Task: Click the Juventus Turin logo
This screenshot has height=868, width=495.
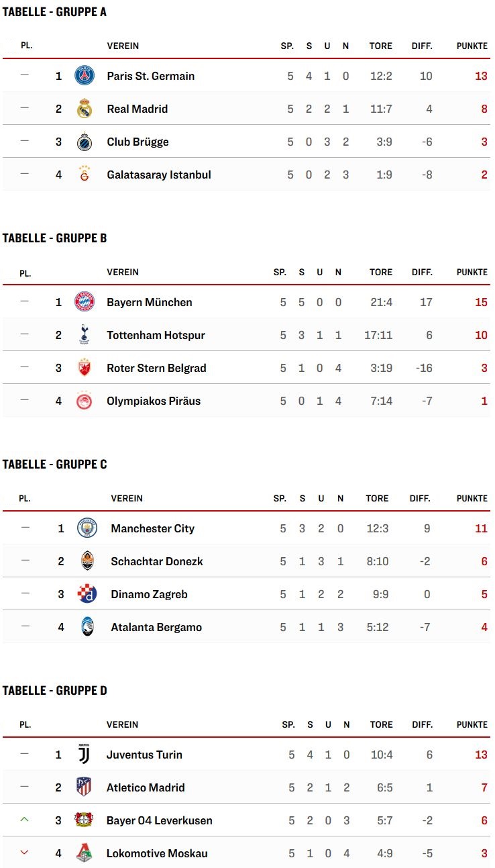Action: click(84, 754)
